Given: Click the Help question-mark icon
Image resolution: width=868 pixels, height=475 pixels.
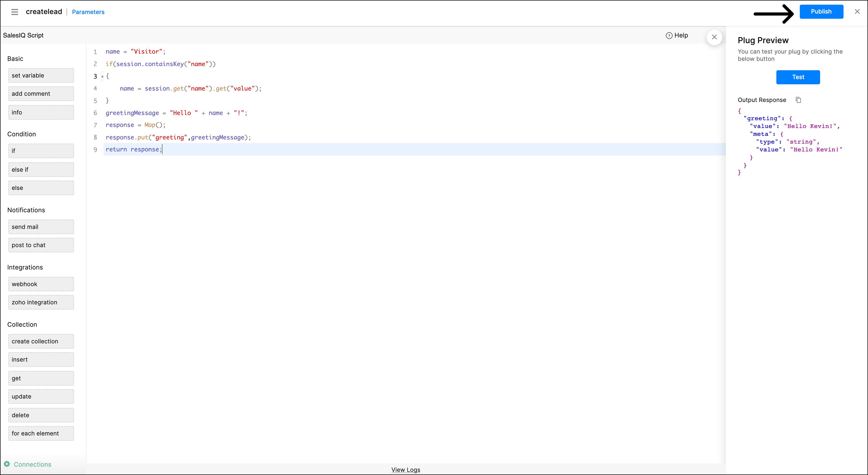Looking at the screenshot, I should coord(669,36).
